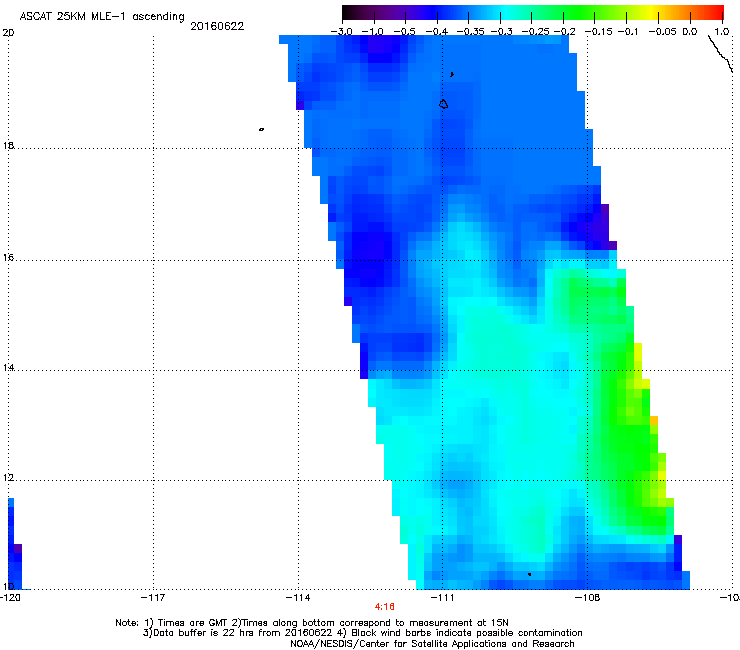Click the note line 'Times are GMT'
Viewport: 740px width, 650px height.
click(x=192, y=623)
